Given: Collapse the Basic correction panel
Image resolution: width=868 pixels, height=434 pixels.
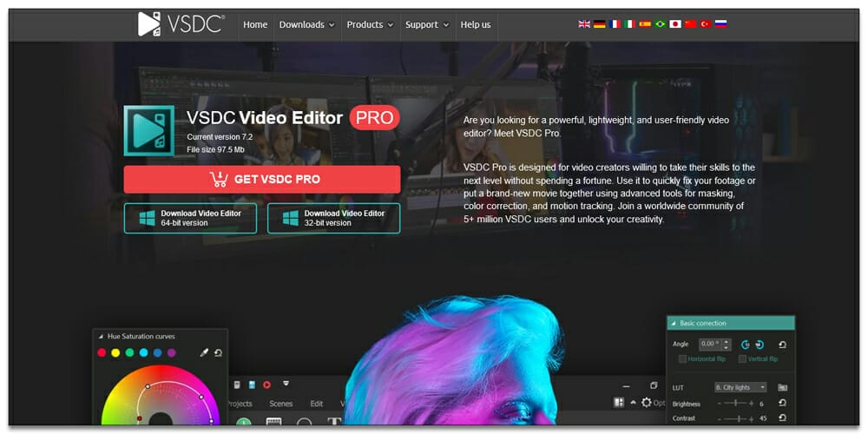Looking at the screenshot, I should click(x=673, y=323).
